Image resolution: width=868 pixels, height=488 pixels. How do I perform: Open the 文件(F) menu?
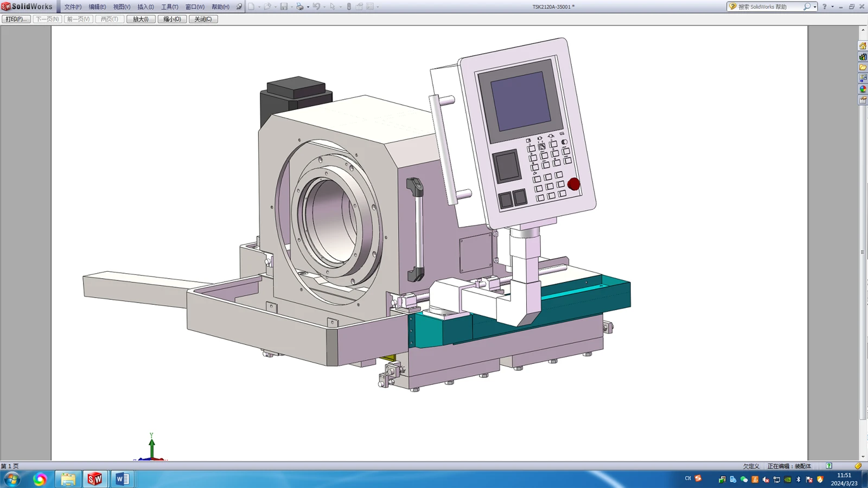coord(73,7)
